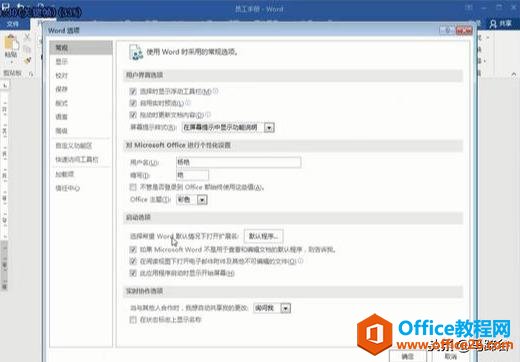Select 保存 in options sidebar
The width and height of the screenshot is (520, 362).
click(x=81, y=89)
